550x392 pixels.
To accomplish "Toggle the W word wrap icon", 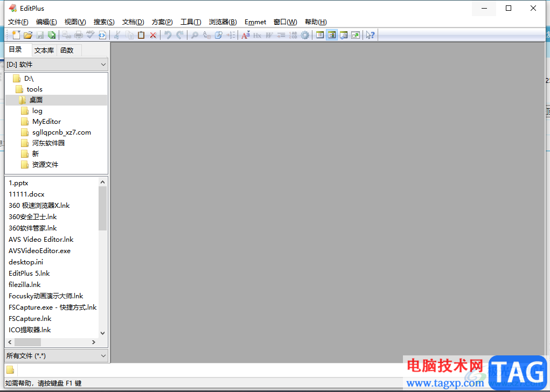I will click(x=269, y=34).
